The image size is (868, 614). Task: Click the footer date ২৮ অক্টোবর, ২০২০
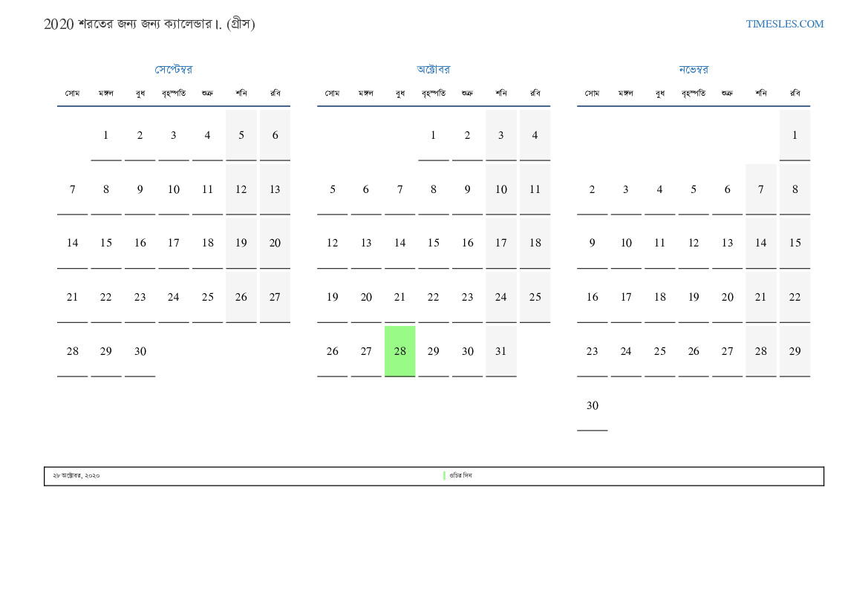tap(76, 476)
